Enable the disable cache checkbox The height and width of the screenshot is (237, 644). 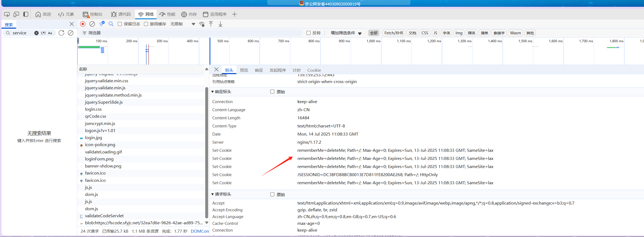tap(146, 24)
